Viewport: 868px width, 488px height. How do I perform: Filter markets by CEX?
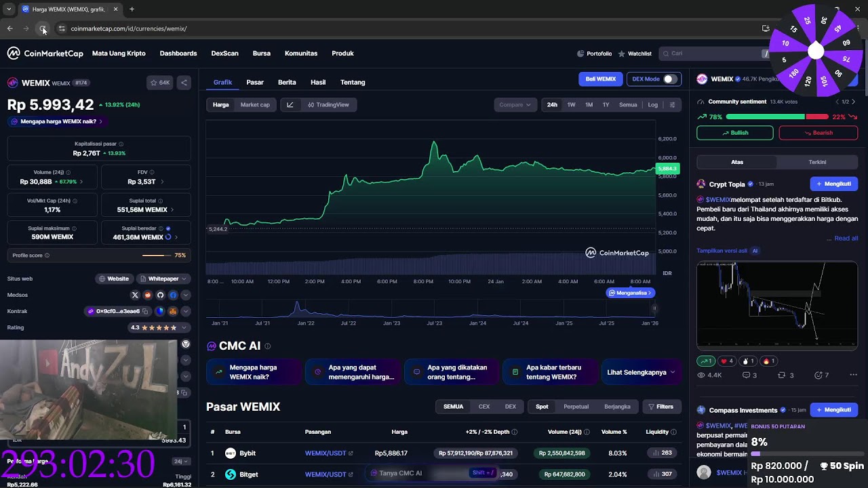484,407
